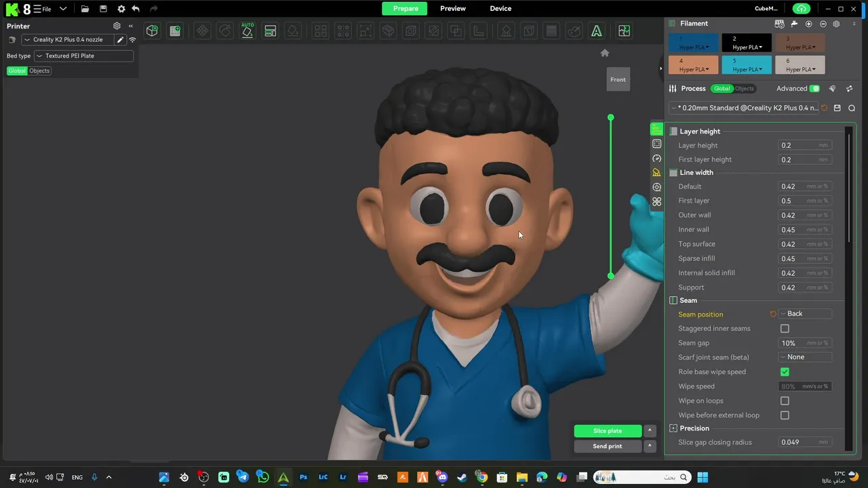Screen dimensions: 868x488
Task: Click the Send print button
Action: (x=608, y=446)
